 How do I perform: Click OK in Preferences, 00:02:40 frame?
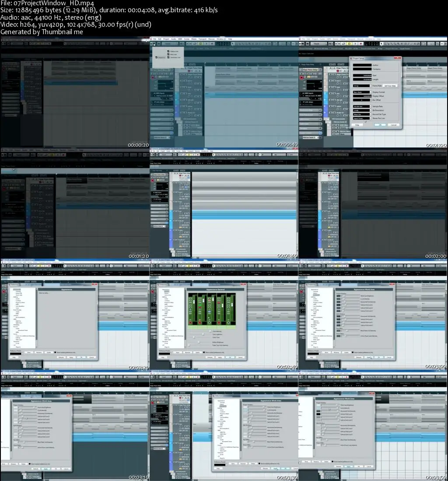click(x=230, y=358)
